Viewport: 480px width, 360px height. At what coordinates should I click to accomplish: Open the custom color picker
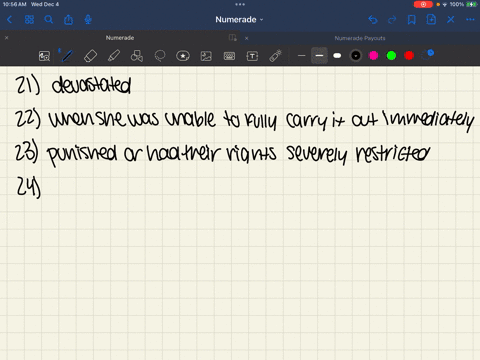(427, 55)
